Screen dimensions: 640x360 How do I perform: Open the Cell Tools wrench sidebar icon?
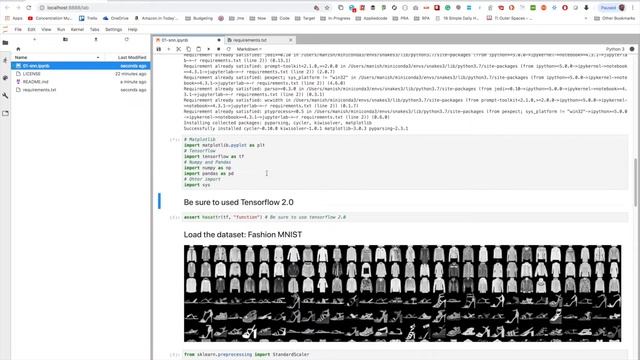point(5,96)
